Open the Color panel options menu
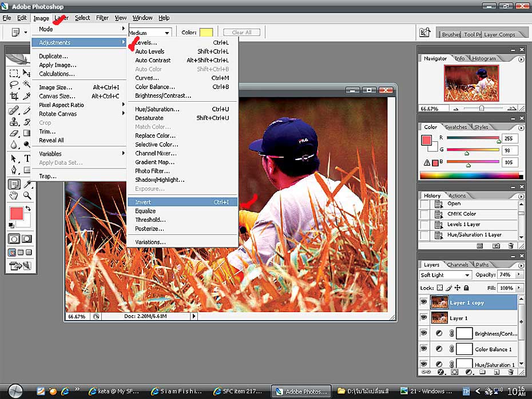Viewport: 532px width, 399px height. [x=521, y=128]
